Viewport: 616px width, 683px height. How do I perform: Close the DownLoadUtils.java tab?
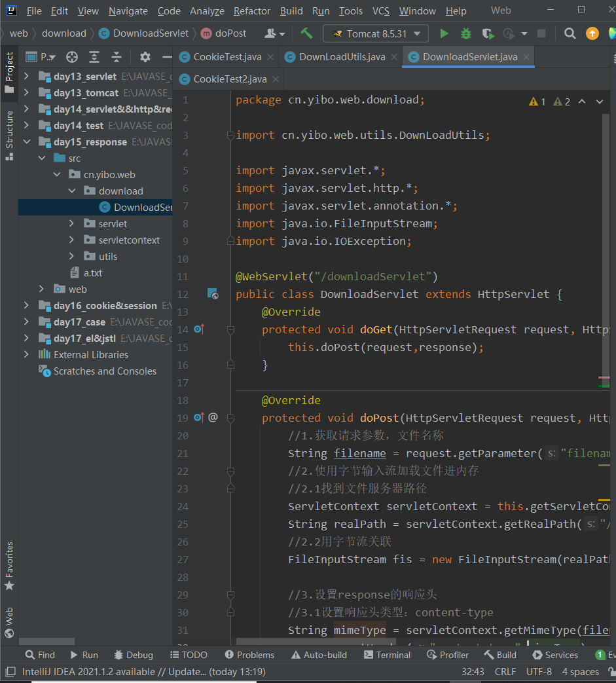coord(394,57)
